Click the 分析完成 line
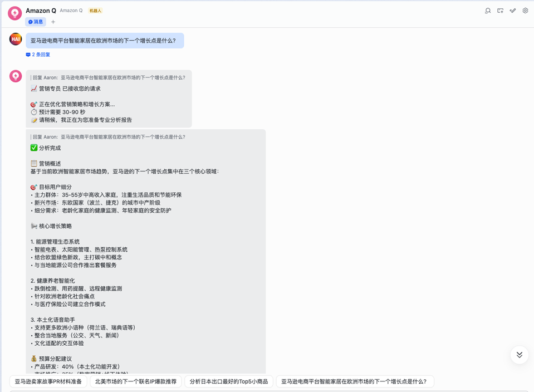This screenshot has width=534, height=392. 46,148
